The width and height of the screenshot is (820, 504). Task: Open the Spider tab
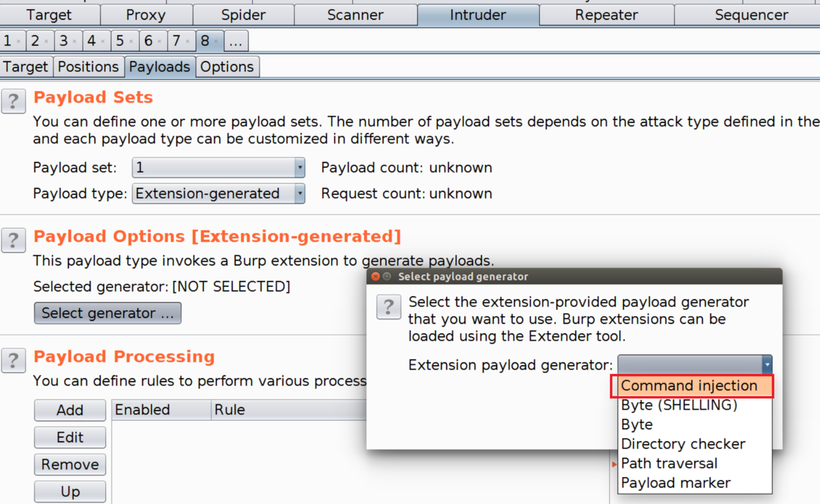(x=243, y=14)
